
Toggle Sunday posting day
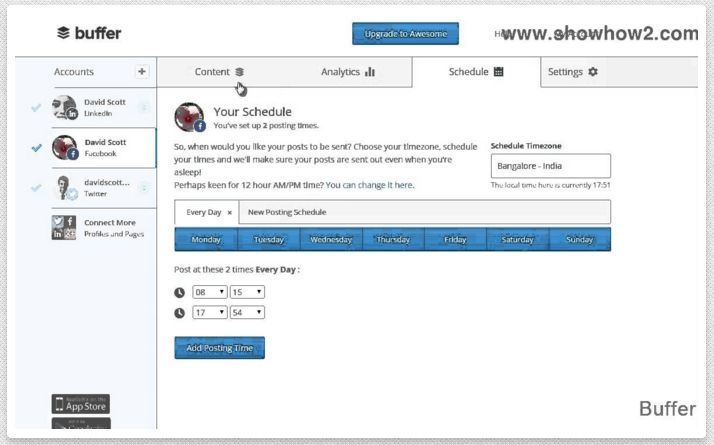[x=580, y=240]
